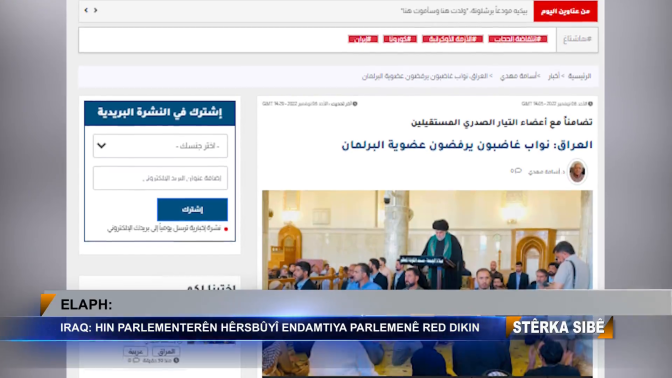This screenshot has height=378, width=672.
Task: Click the dropdown chevron in newsletter form
Action: [x=102, y=146]
